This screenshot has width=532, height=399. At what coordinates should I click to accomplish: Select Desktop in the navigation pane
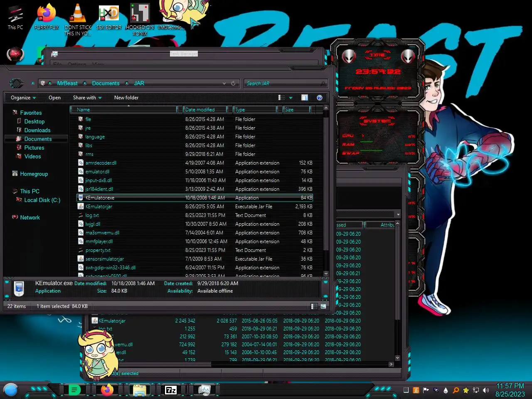pos(34,121)
